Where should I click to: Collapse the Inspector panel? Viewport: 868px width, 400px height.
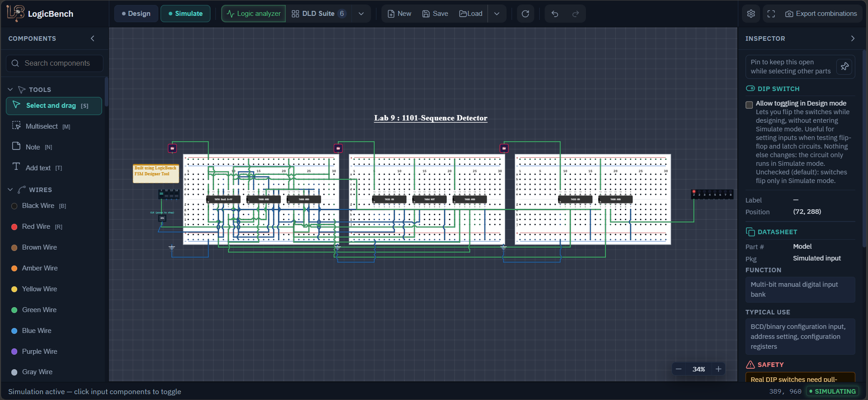pos(853,39)
